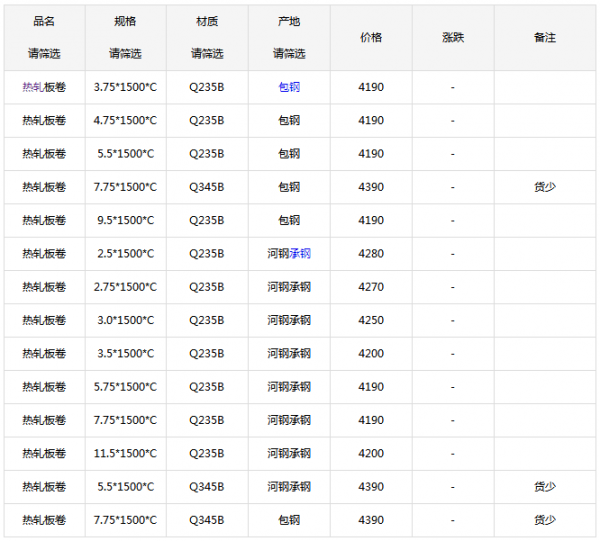Click price 4270 in the table
The width and height of the screenshot is (600, 541).
click(x=371, y=287)
